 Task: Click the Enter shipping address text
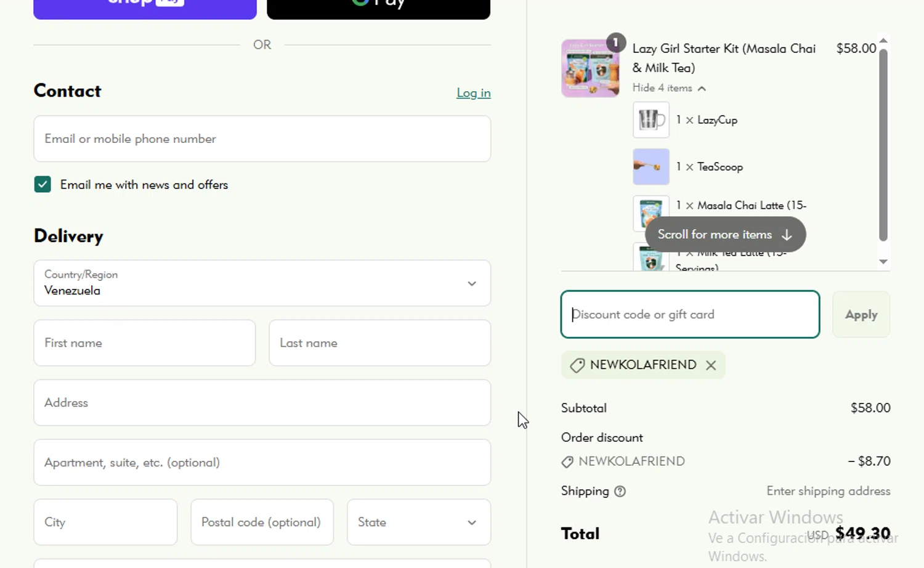(829, 491)
